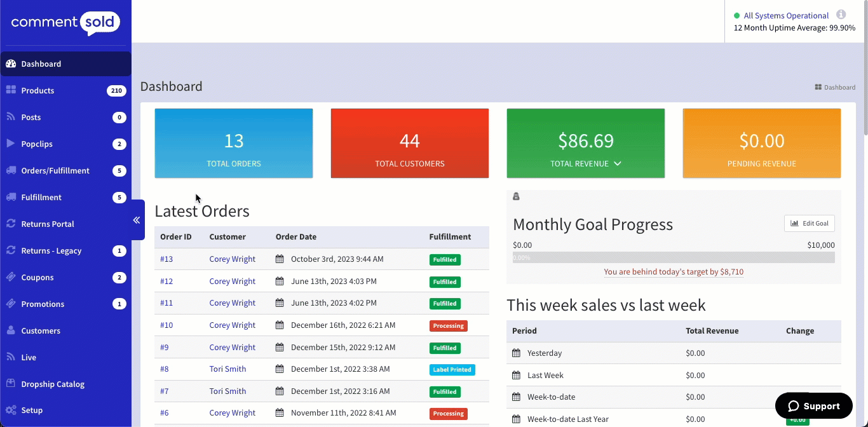Image resolution: width=868 pixels, height=427 pixels.
Task: Click the Products grid icon in sidebar
Action: pos(11,90)
